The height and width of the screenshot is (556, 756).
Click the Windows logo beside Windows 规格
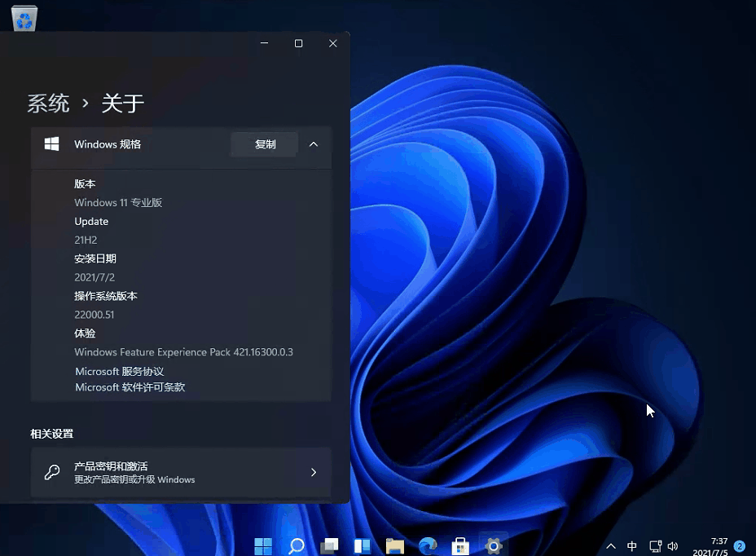[x=51, y=143]
